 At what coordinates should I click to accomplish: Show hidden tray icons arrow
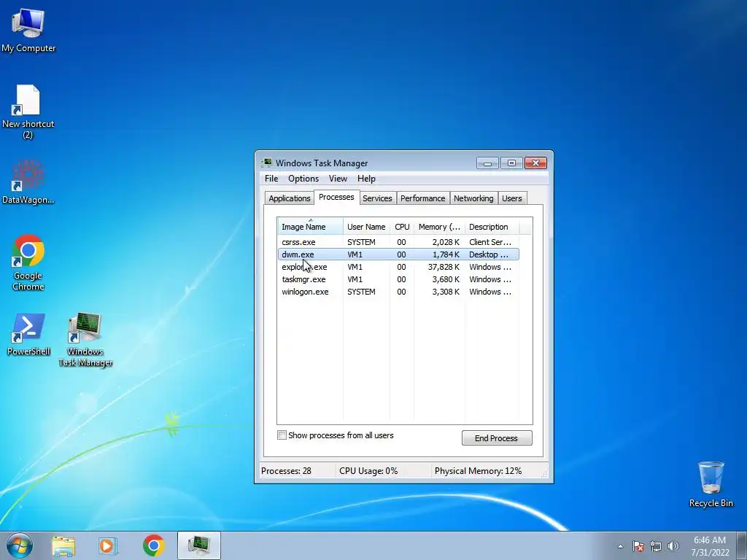(x=620, y=547)
